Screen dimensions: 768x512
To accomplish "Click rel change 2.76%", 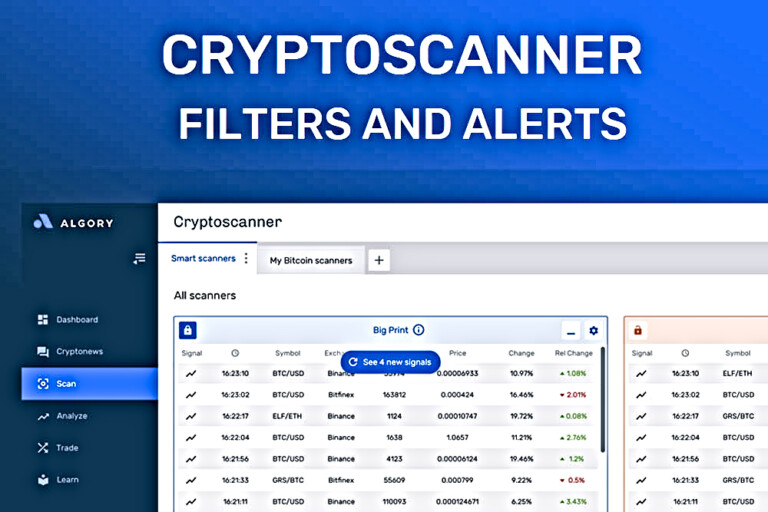I will [x=573, y=438].
